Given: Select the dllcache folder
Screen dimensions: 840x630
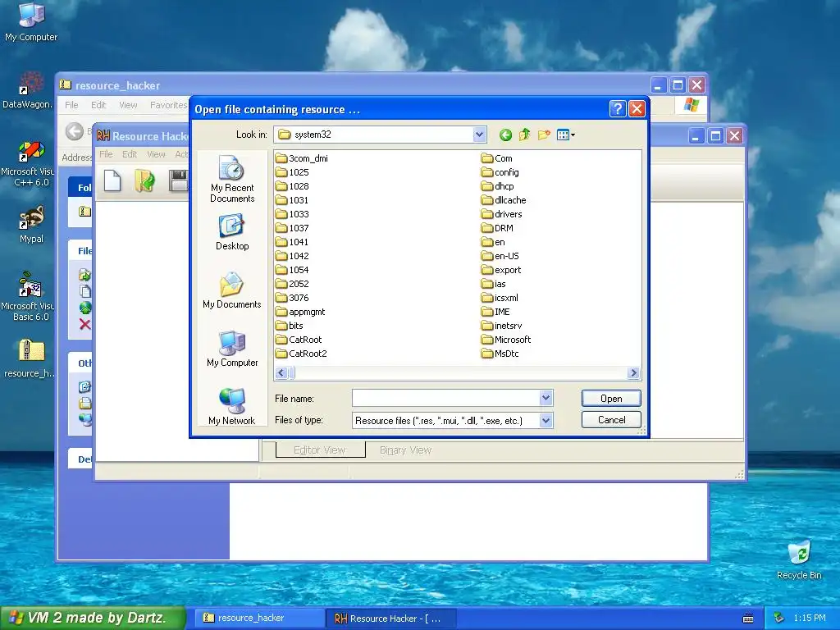Looking at the screenshot, I should pyautogui.click(x=504, y=200).
